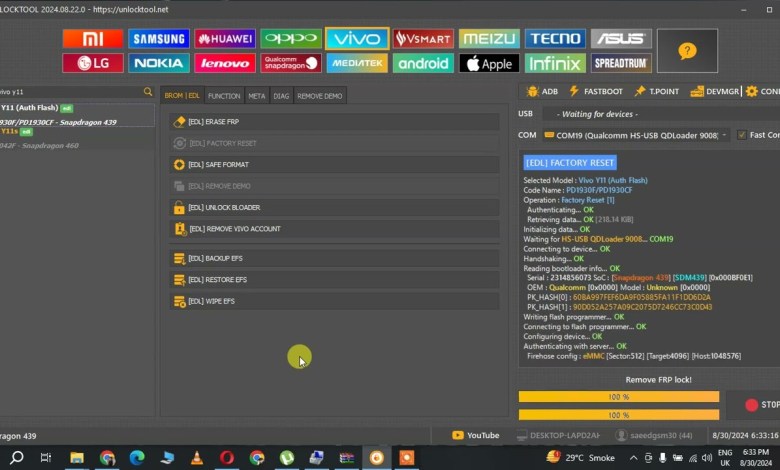Open the REMOVE DEMO tab
The image size is (780, 470).
point(319,96)
